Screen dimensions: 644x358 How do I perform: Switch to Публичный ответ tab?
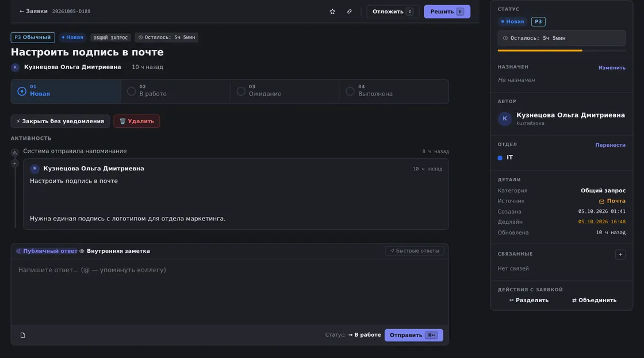coord(47,251)
